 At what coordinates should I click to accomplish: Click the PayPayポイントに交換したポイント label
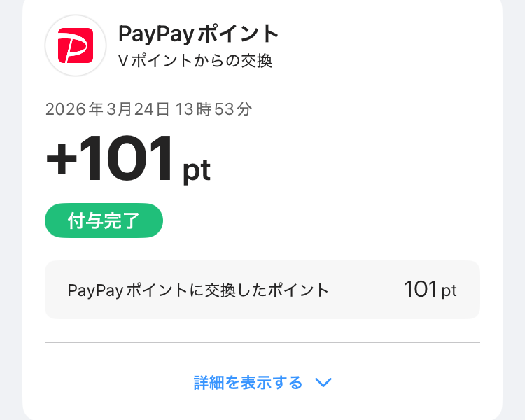tap(198, 290)
